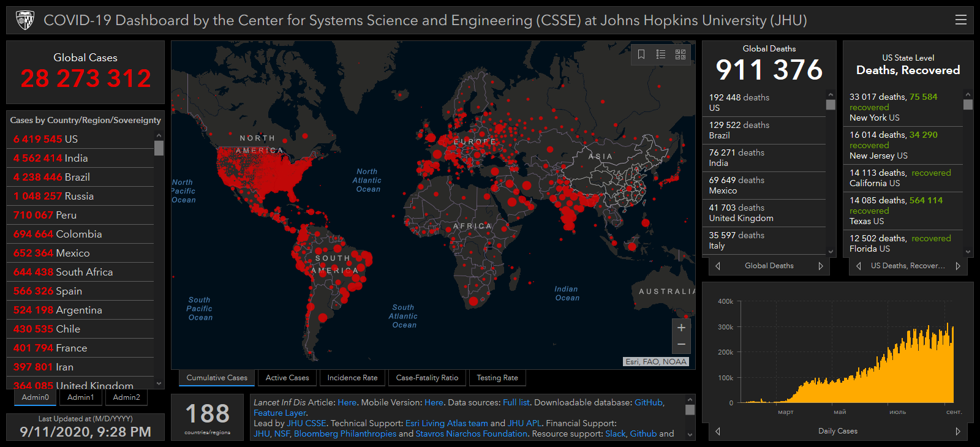The width and height of the screenshot is (980, 447).
Task: Select Mexico 69 649 deaths entry
Action: [764, 186]
